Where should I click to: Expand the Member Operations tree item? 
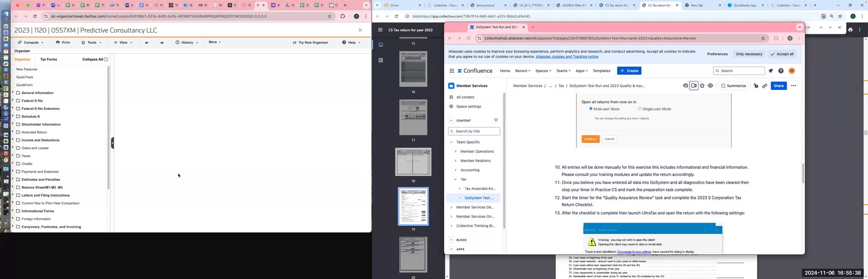[x=455, y=151]
